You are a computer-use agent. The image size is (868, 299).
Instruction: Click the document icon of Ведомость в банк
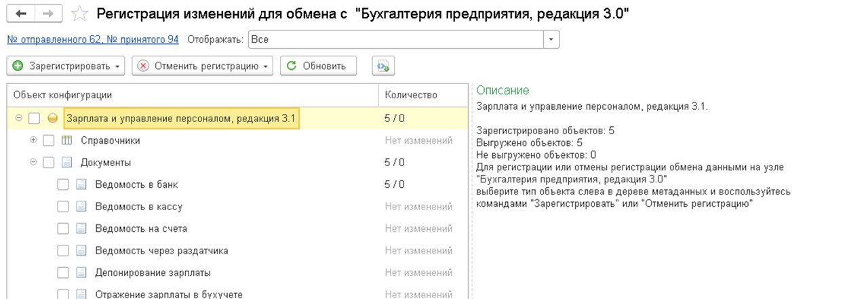click(x=81, y=184)
